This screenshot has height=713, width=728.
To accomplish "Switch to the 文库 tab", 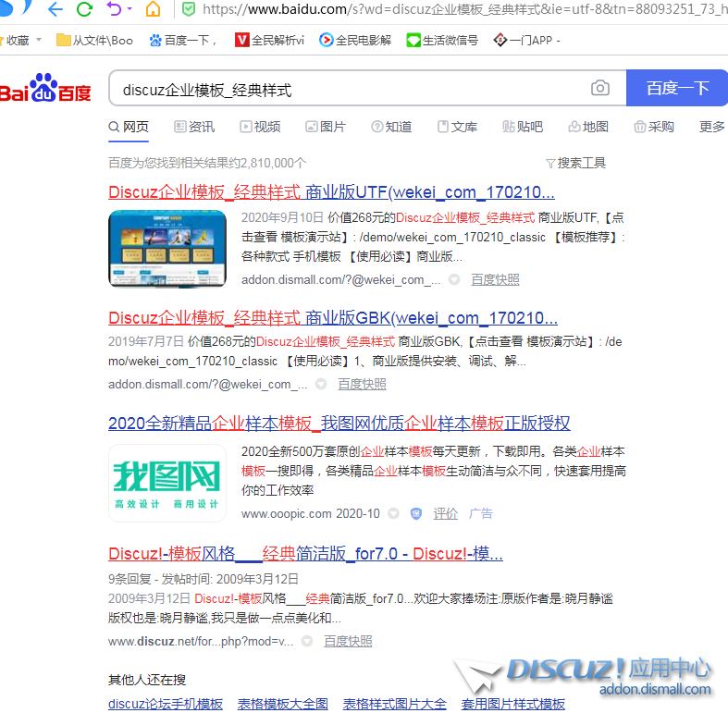I will (x=457, y=127).
